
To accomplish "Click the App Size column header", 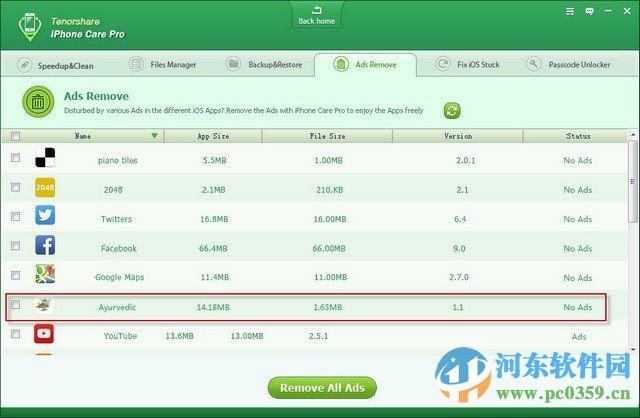I will 213,136.
